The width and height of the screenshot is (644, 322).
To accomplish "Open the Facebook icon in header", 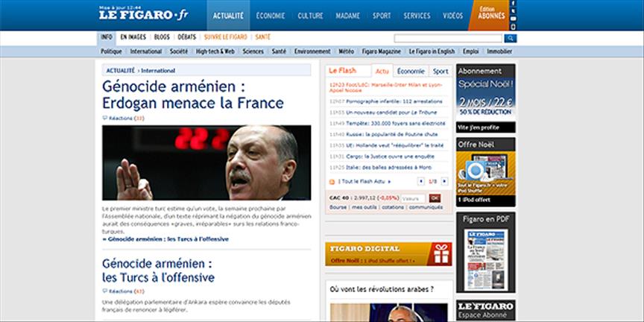I will (513, 4).
